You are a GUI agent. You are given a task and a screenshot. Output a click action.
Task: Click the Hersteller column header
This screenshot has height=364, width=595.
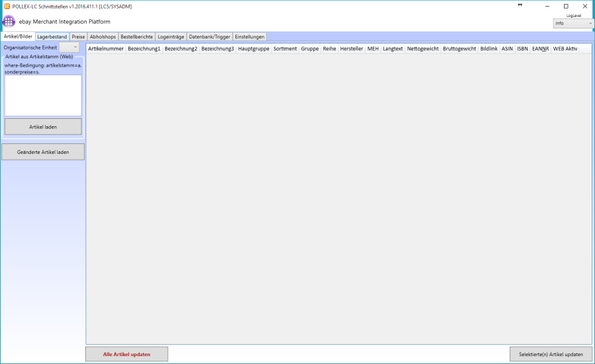[x=351, y=49]
